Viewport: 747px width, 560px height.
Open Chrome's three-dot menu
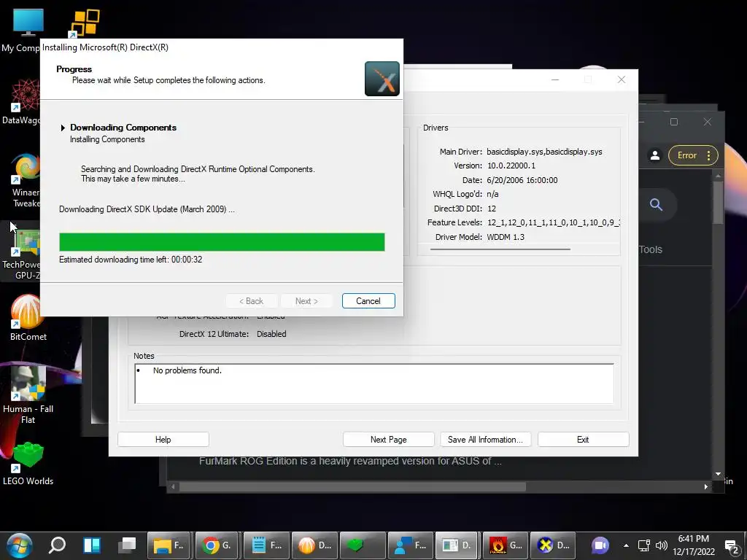pos(709,155)
